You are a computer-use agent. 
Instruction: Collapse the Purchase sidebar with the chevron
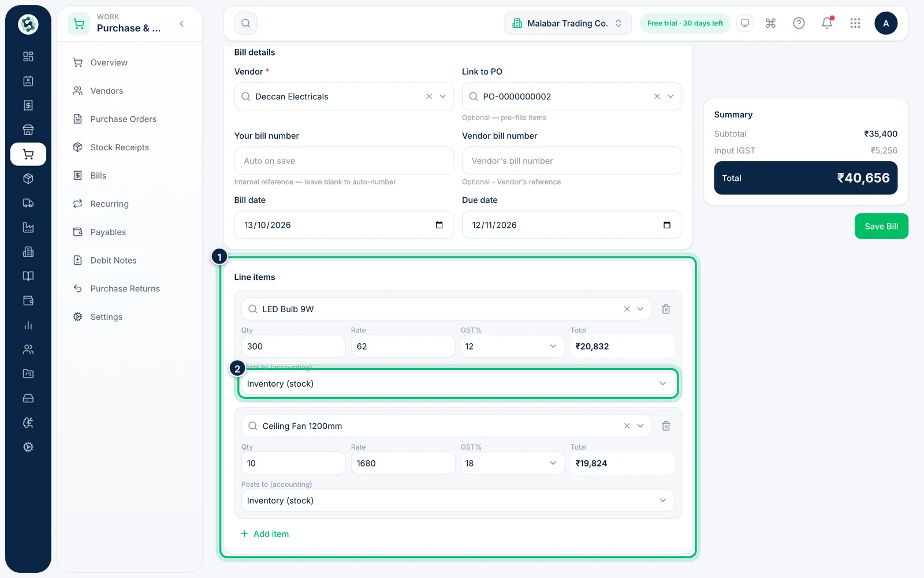pos(182,24)
